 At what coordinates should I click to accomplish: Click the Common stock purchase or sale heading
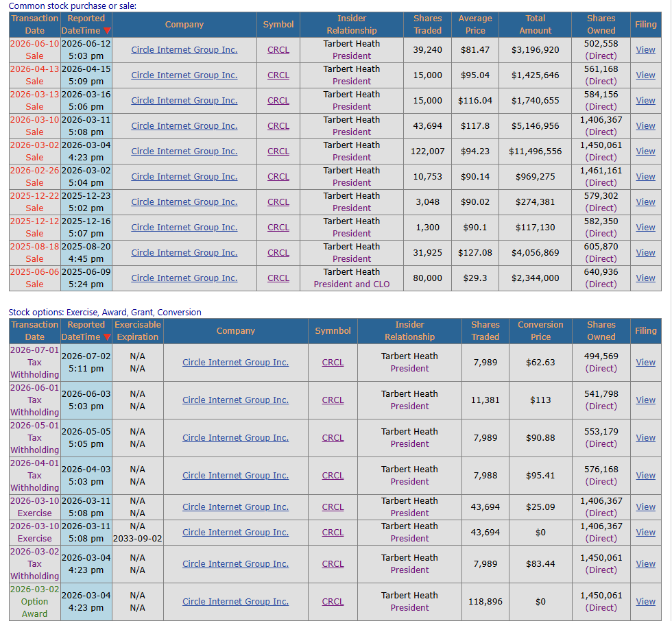pyautogui.click(x=73, y=6)
